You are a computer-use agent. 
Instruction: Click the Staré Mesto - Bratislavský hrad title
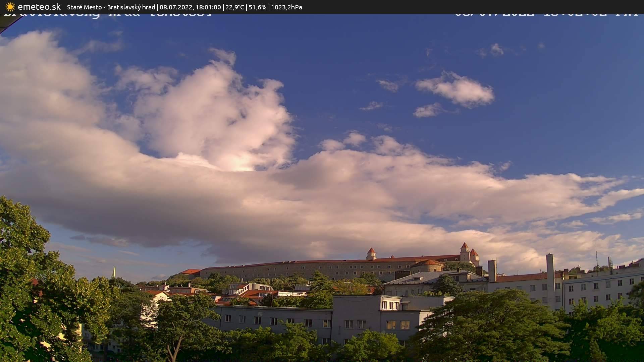111,7
